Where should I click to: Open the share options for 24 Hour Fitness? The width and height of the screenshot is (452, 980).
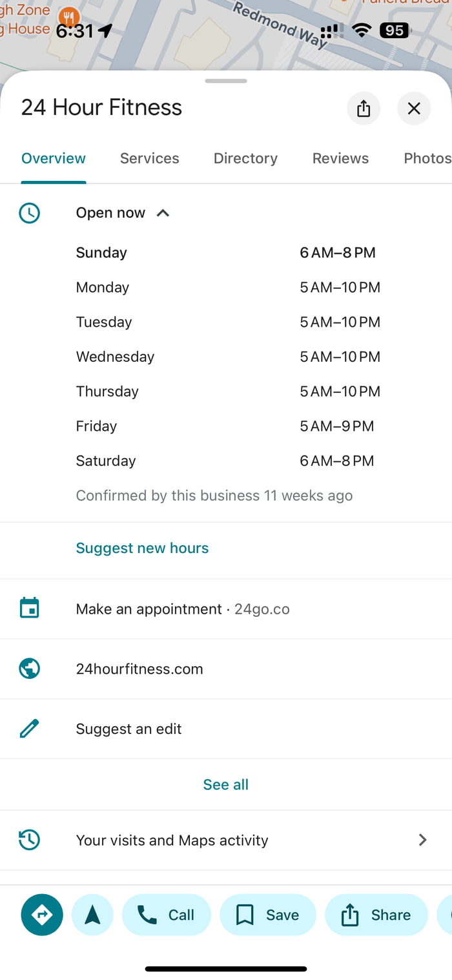point(364,109)
